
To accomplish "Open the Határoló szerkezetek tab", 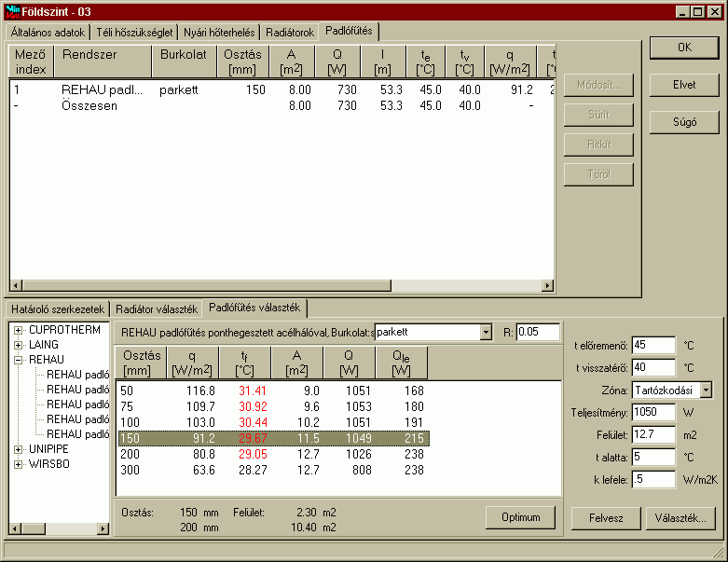I will click(x=58, y=309).
